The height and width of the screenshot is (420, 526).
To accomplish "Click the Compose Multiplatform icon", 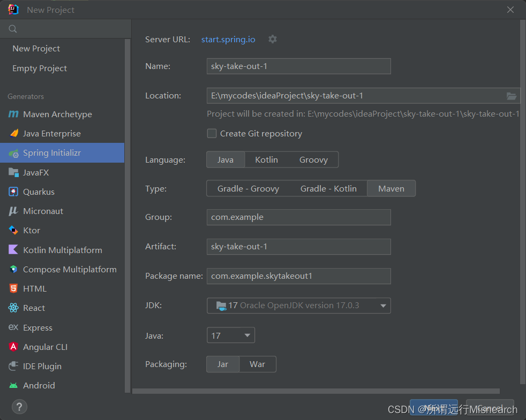I will coord(13,269).
